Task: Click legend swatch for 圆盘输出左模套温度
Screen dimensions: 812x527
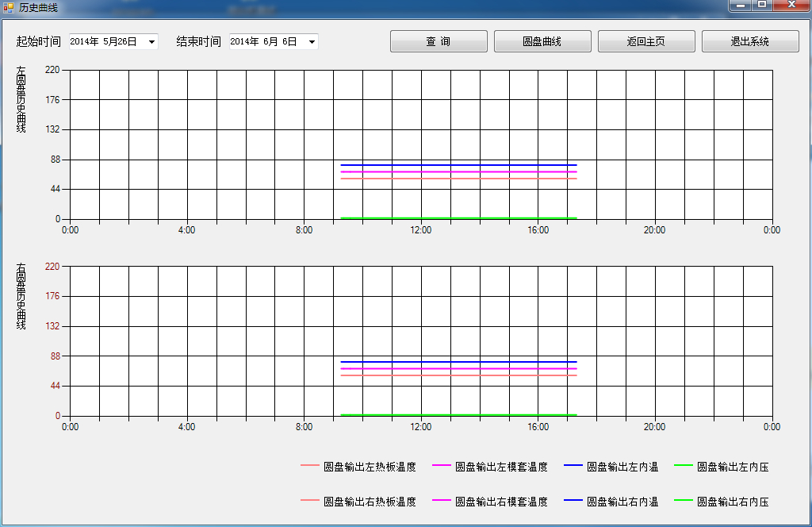Action: coord(441,466)
